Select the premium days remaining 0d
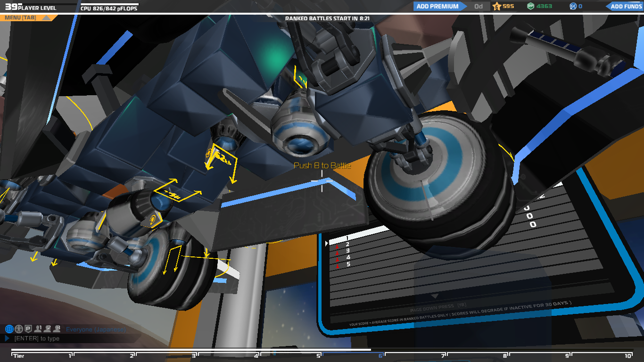Screen dimensions: 644x362 pos(479,6)
